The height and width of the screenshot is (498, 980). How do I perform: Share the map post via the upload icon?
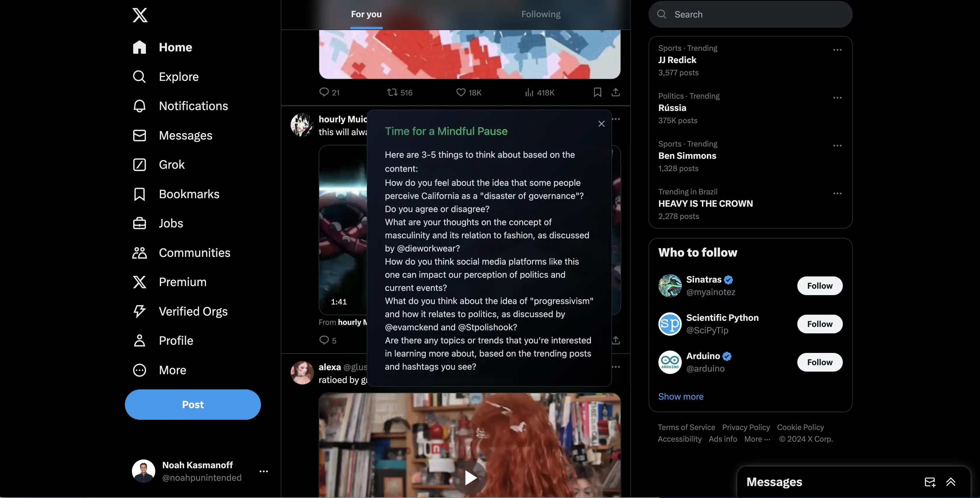(615, 92)
